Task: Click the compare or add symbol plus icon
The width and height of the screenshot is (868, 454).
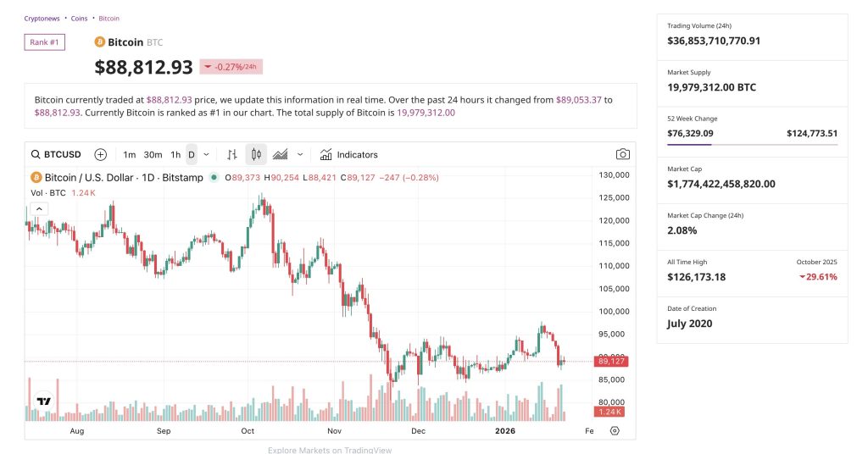Action: coord(101,154)
